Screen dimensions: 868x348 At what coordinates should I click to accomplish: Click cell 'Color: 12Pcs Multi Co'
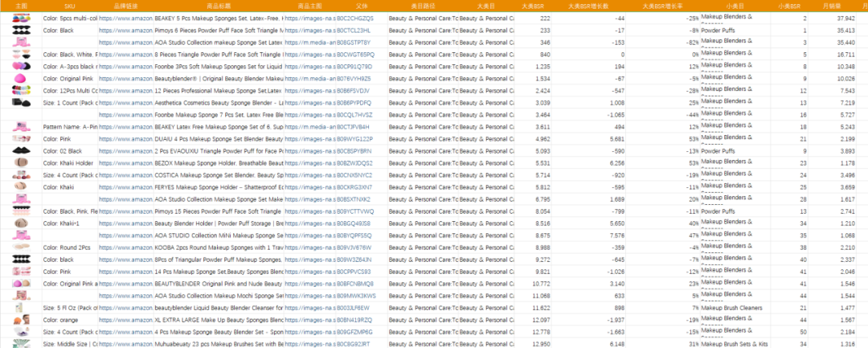click(70, 91)
